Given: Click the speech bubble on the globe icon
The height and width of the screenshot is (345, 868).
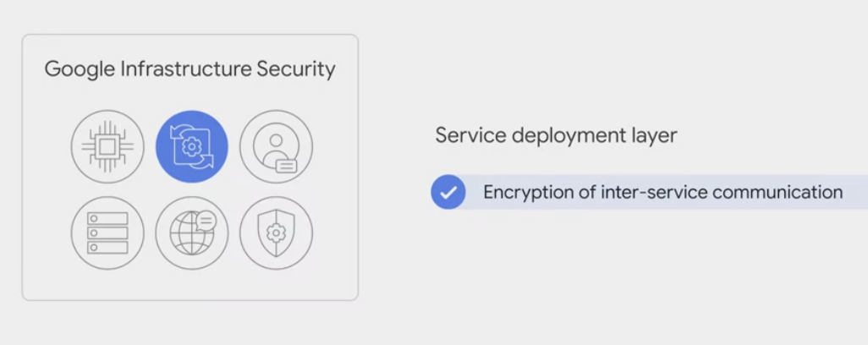Looking at the screenshot, I should point(206,221).
